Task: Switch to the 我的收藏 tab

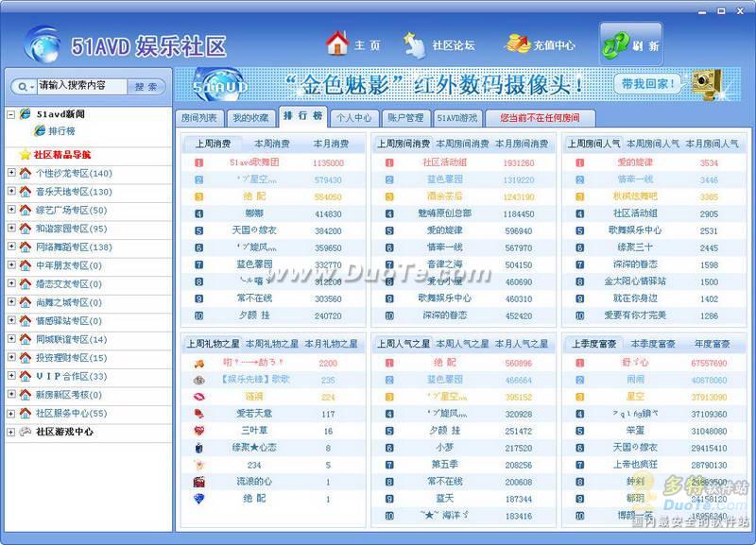Action: click(x=250, y=117)
